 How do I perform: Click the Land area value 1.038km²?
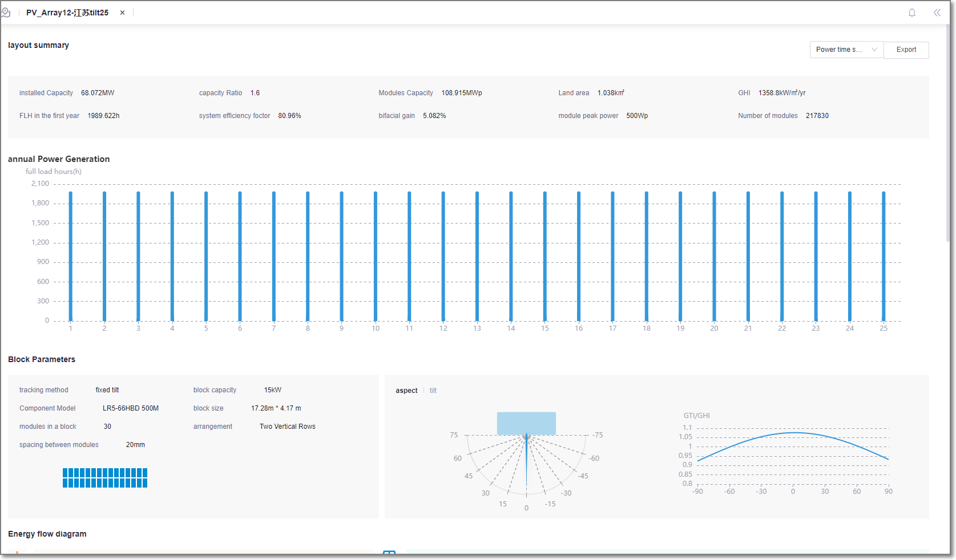pyautogui.click(x=611, y=93)
